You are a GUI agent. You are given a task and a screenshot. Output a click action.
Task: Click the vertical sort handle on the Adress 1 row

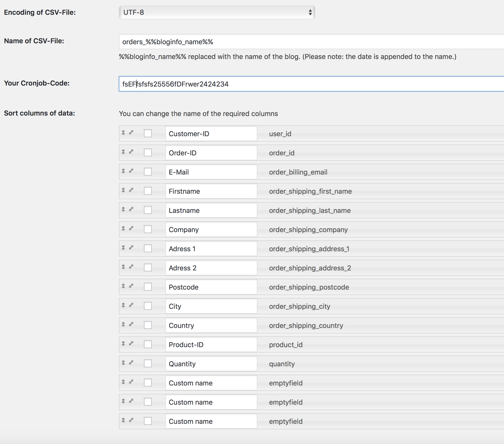(x=123, y=248)
